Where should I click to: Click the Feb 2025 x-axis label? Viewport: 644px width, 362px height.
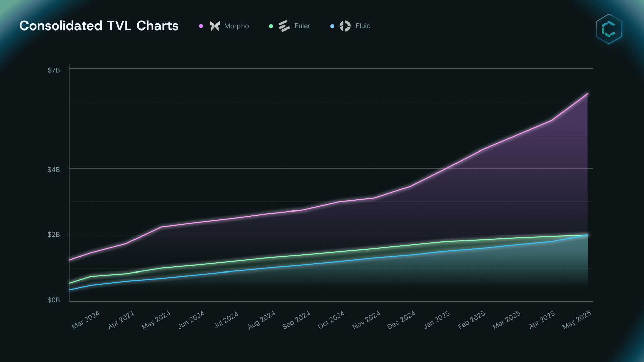pos(472,320)
